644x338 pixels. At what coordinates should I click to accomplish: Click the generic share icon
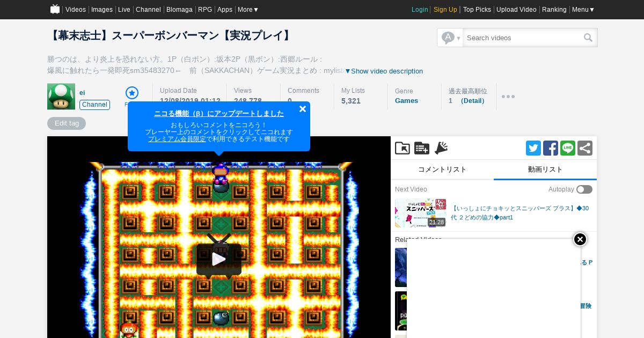tap(585, 148)
